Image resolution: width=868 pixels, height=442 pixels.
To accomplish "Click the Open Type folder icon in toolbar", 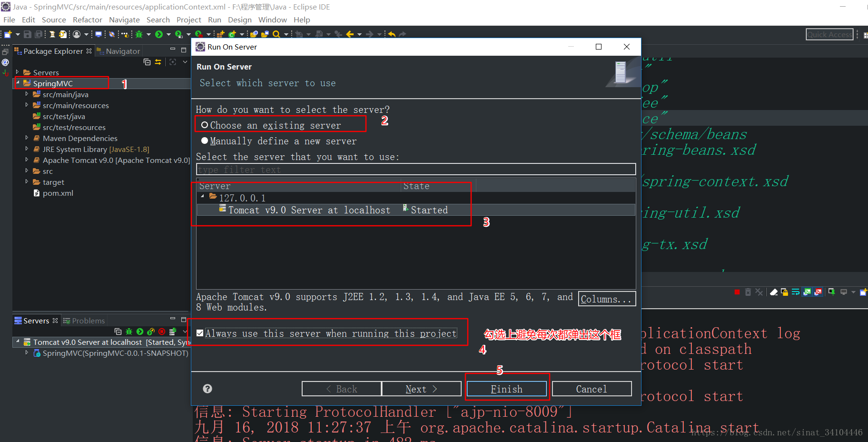I will tap(254, 34).
